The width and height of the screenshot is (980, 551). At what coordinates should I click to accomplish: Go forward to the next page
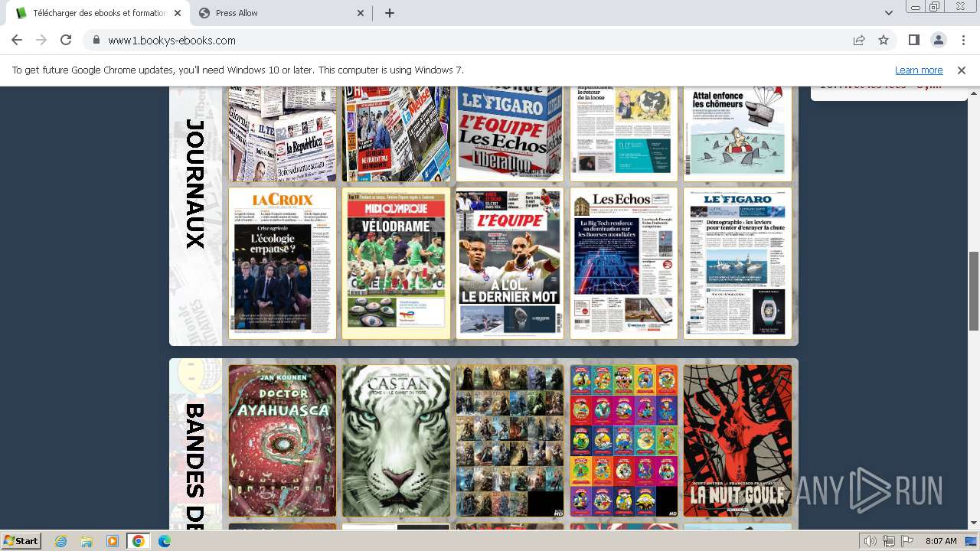(x=41, y=40)
